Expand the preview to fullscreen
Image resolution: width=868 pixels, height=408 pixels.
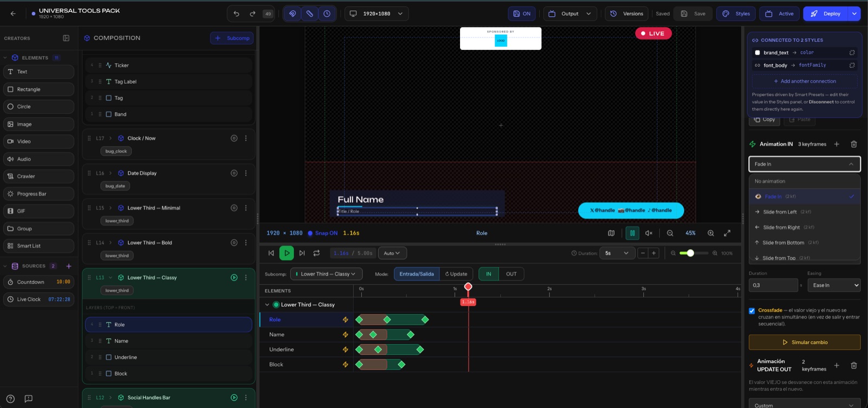pos(727,233)
